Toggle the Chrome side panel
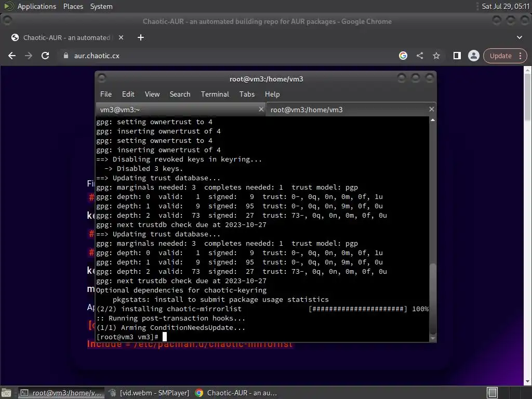Image resolution: width=532 pixels, height=399 pixels. [457, 56]
